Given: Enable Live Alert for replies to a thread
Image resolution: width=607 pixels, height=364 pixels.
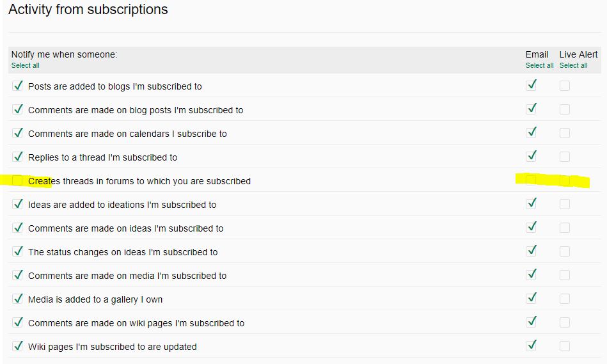Looking at the screenshot, I should point(565,157).
